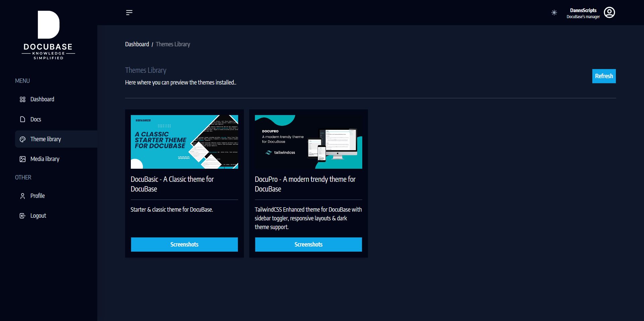Viewport: 644px width, 321px height.
Task: Switch theme with the sun icon
Action: [x=554, y=13]
